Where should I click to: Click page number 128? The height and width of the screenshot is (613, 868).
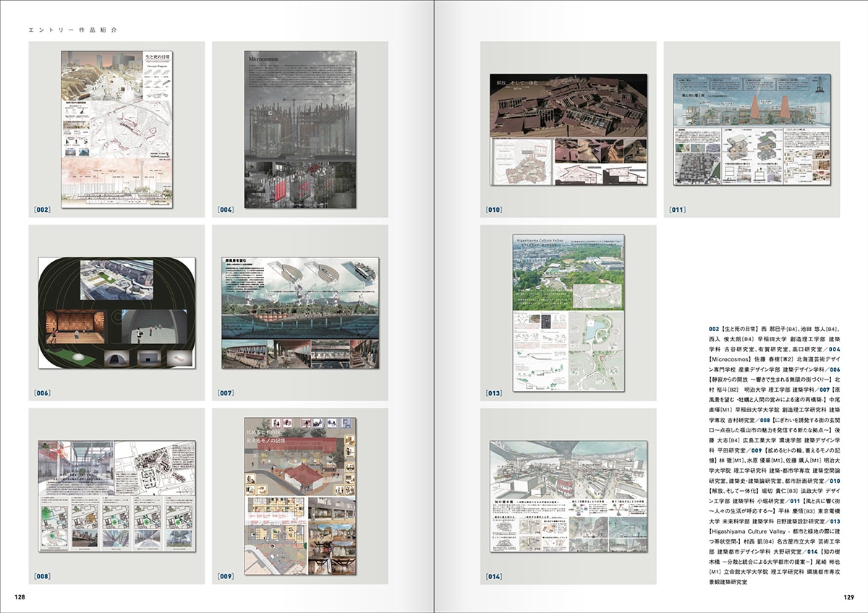coord(20,597)
